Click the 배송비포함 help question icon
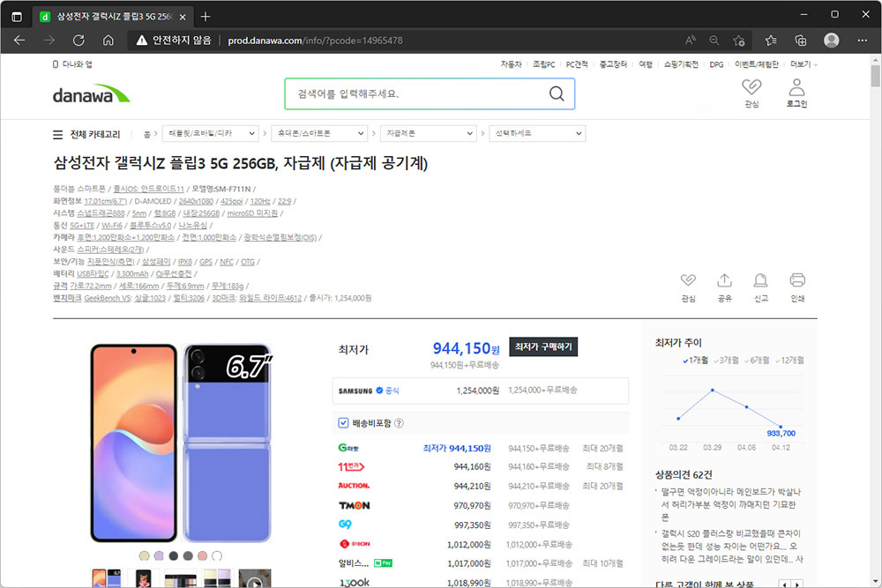882x588 pixels. tap(399, 423)
